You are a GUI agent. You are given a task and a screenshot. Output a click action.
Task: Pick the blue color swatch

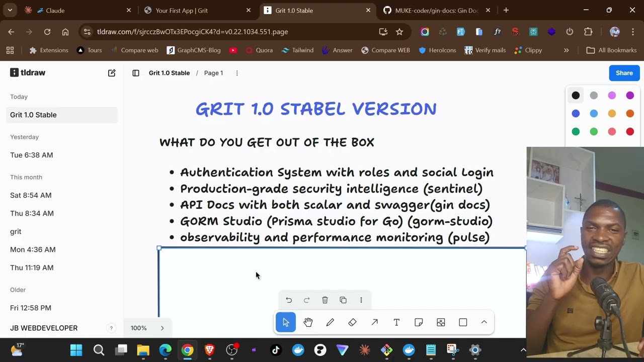coord(576,114)
